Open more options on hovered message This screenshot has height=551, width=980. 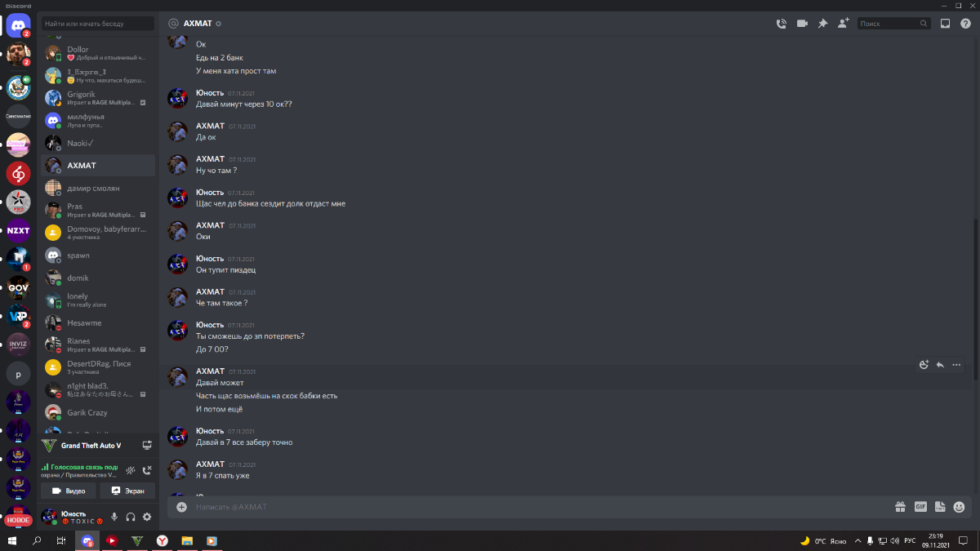pyautogui.click(x=956, y=365)
